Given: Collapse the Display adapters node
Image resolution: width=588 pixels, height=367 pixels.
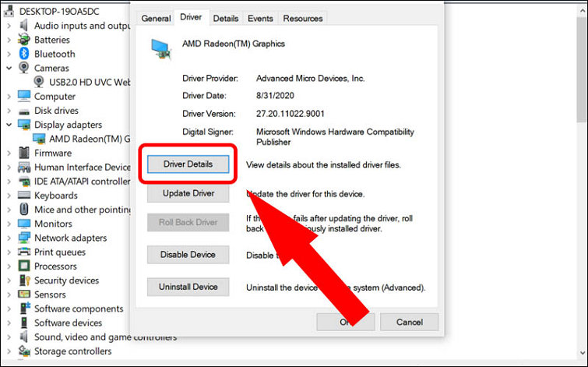Looking at the screenshot, I should [x=9, y=125].
